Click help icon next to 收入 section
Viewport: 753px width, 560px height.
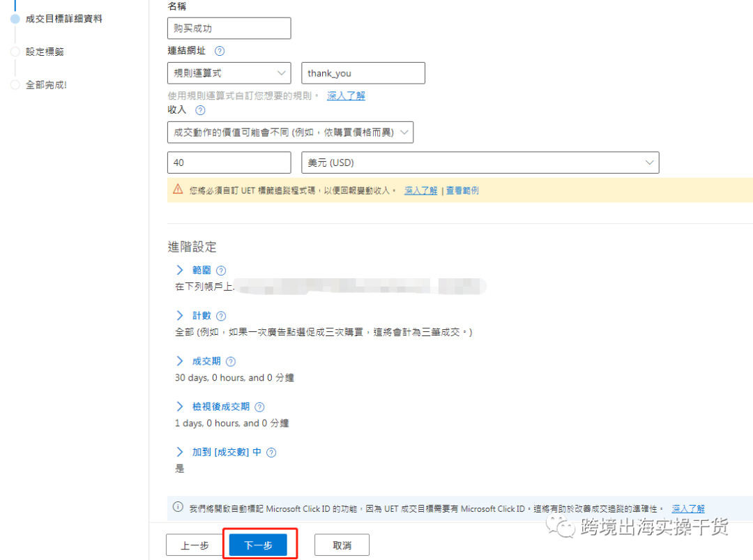[199, 110]
